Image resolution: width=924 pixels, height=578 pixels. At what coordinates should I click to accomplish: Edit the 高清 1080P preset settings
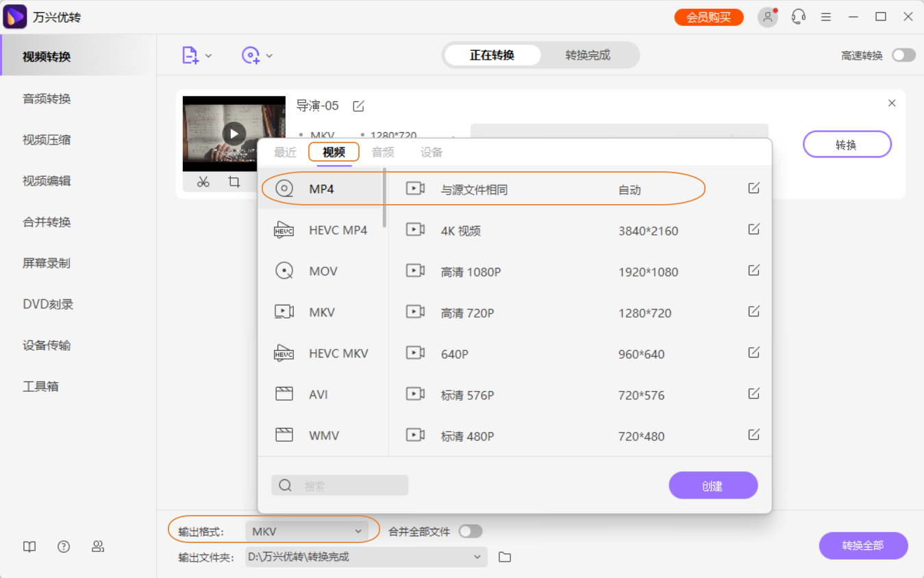753,270
